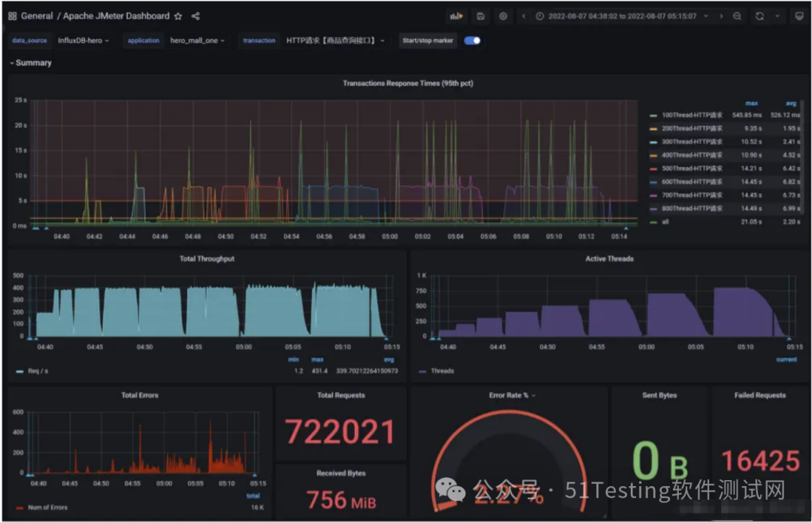Screen dimensions: 812x523
Task: Click the Start/stop marker label
Action: (x=428, y=41)
